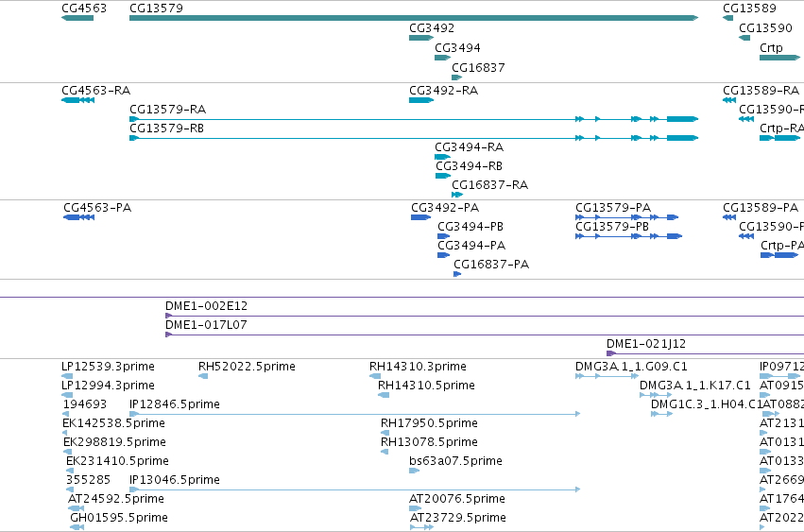The height and width of the screenshot is (532, 804).
Task: Open the CG3494-RB transcript
Action: point(443,176)
